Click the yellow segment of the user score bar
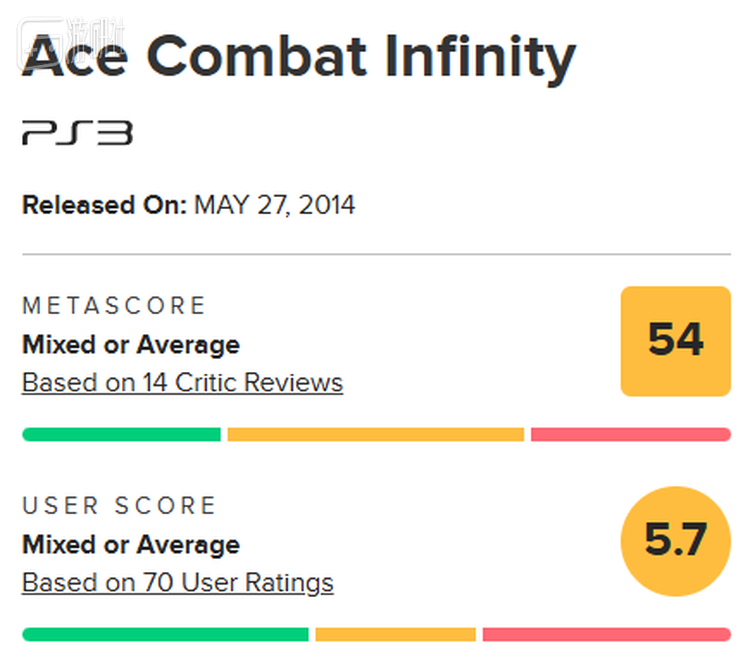This screenshot has width=750, height=669. (x=396, y=635)
